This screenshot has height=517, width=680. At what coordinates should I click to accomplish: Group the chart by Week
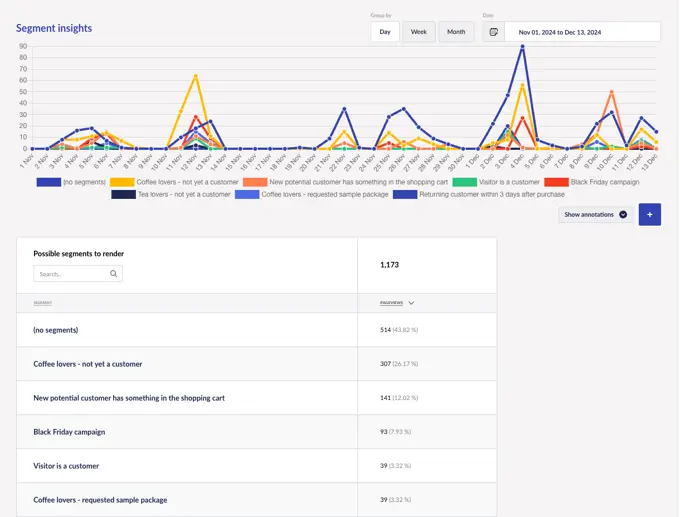pos(418,32)
